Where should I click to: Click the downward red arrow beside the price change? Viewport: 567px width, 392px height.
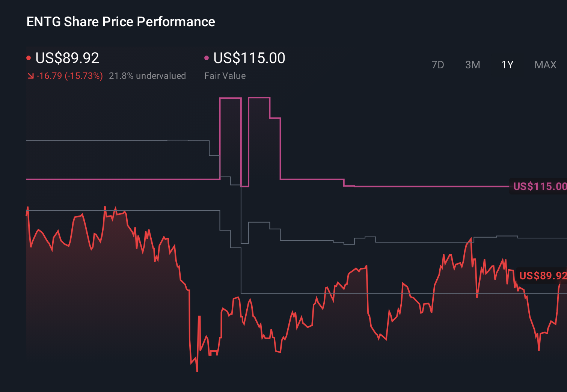32,75
